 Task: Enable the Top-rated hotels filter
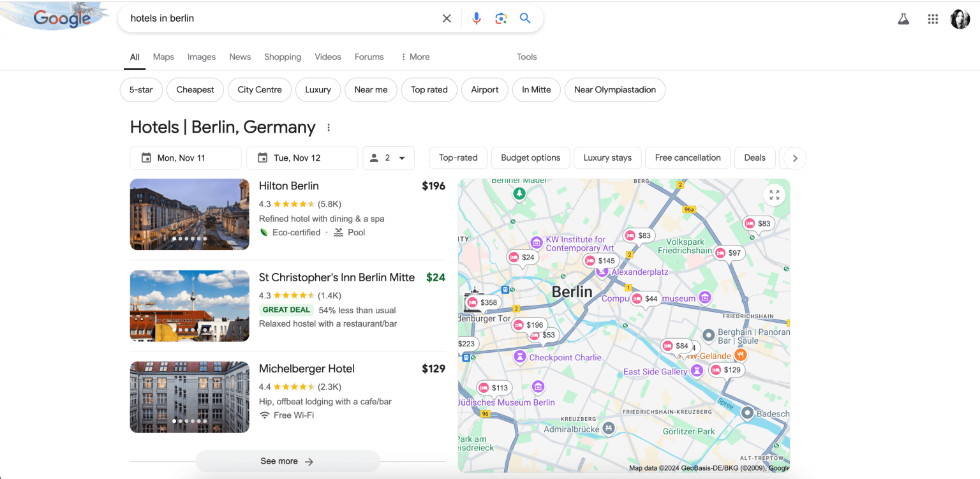pos(457,158)
